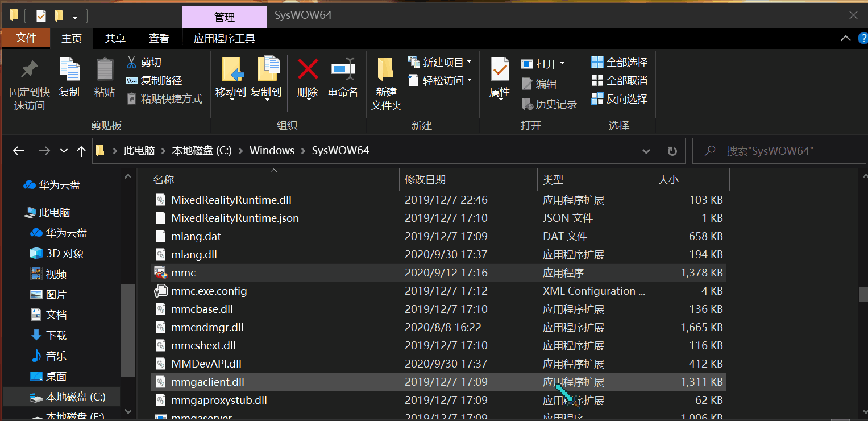Viewport: 868px width, 421px height.
Task: Select MMDevAPI.dll file
Action: (x=438, y=364)
